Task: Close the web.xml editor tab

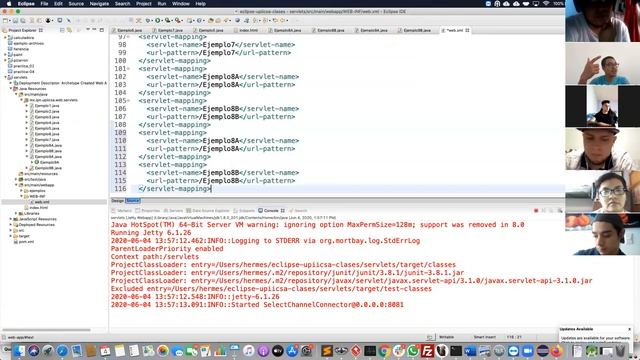Action: click(467, 30)
